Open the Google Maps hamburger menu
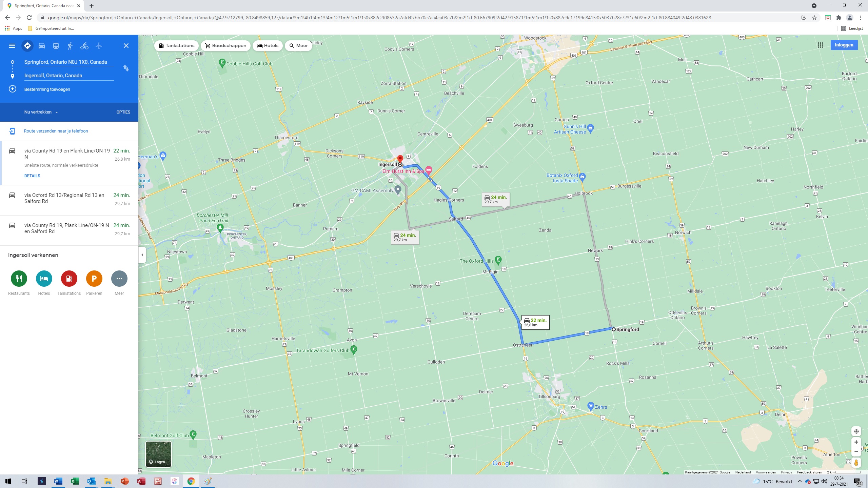This screenshot has height=488, width=868. (12, 46)
